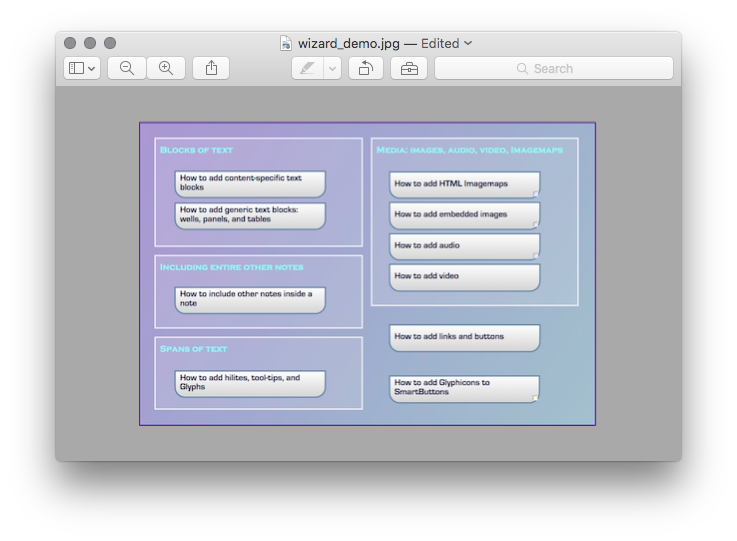Select 'How to add audio' note

(464, 246)
